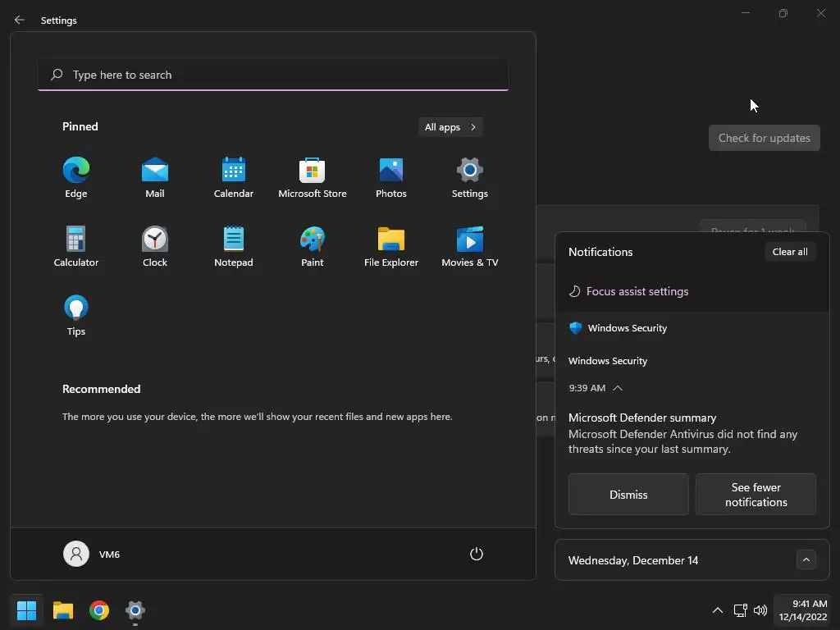Click the volume speaker icon

pos(760,610)
